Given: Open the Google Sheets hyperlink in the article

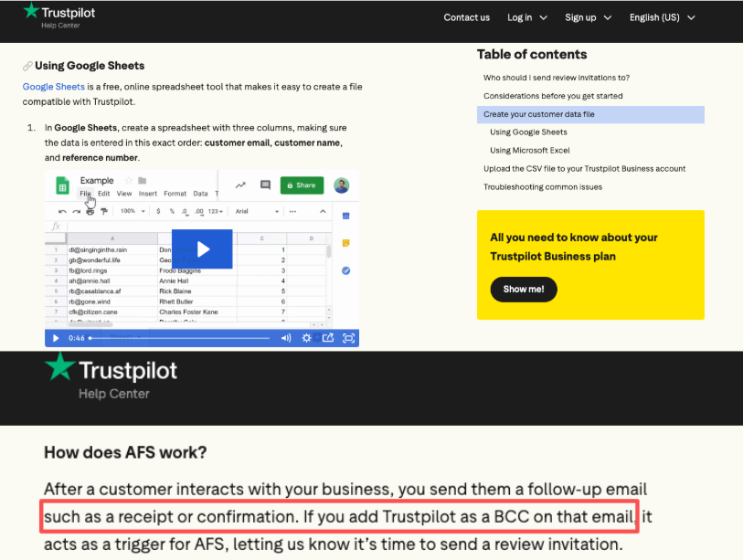Looking at the screenshot, I should (x=51, y=86).
